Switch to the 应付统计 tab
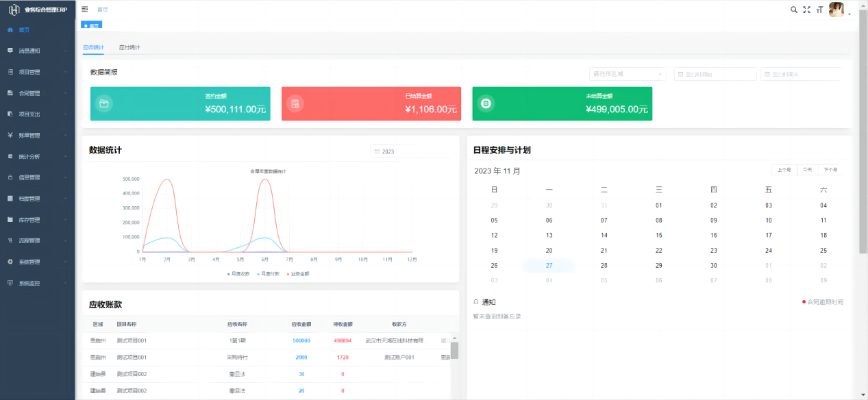 coord(129,48)
